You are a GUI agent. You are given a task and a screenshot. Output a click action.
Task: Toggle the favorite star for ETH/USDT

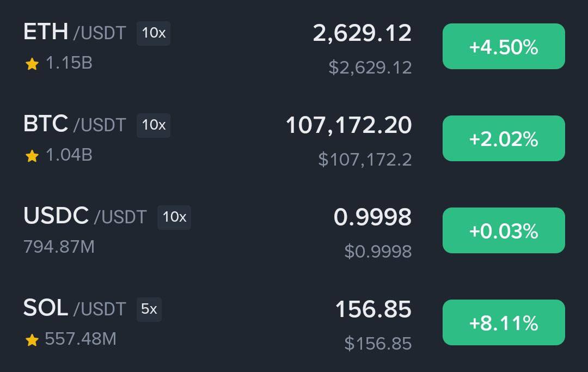32,64
